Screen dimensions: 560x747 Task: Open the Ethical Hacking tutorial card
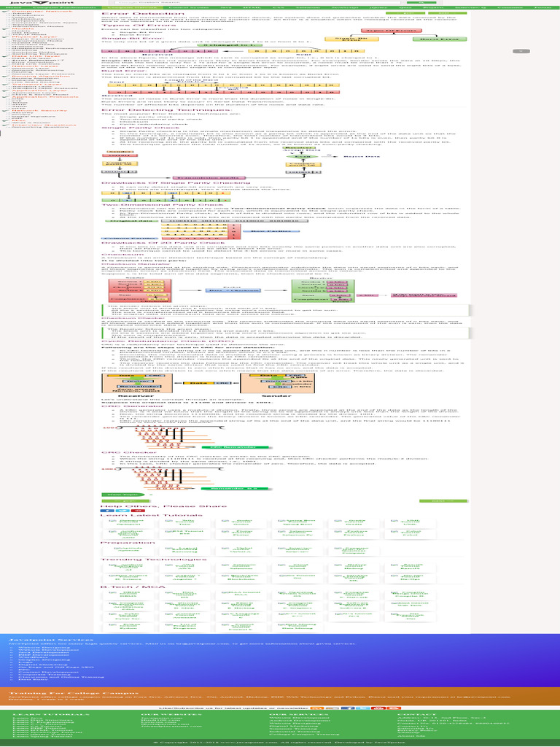(x=241, y=605)
